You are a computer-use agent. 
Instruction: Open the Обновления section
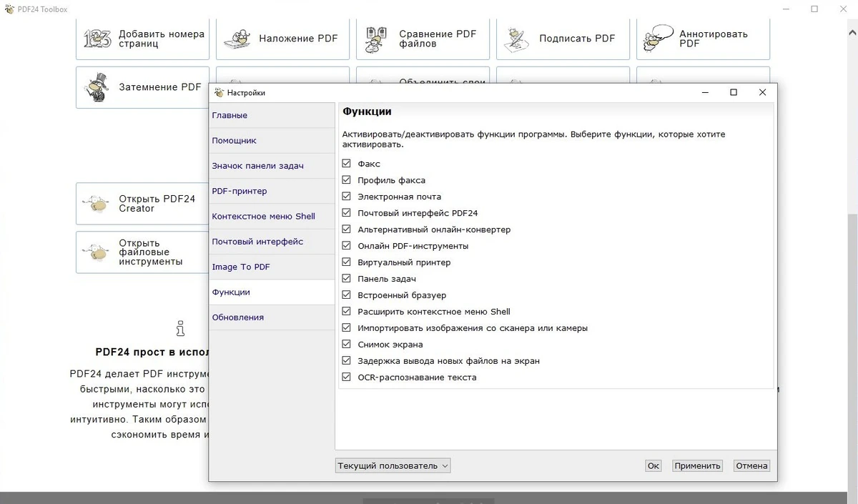(x=272, y=317)
